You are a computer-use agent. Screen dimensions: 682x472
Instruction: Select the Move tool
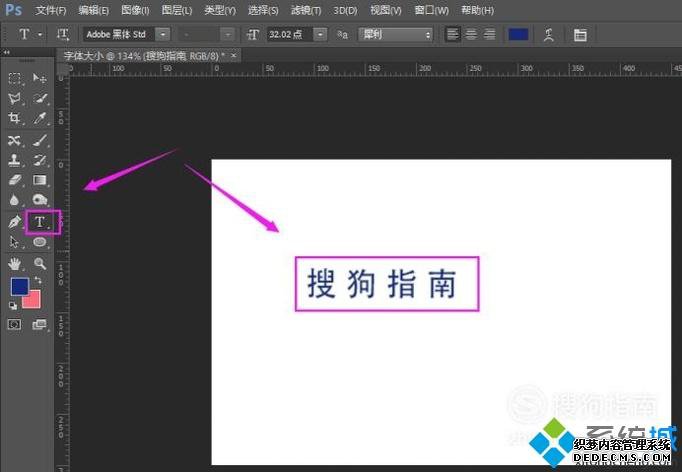(40, 78)
